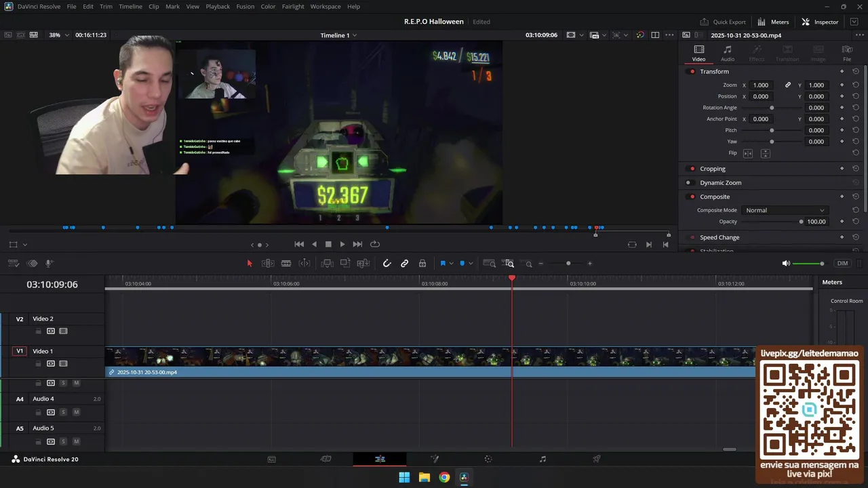Screen dimensions: 868x488
Task: Open the Composite Mode Normal dropdown
Action: 785,210
